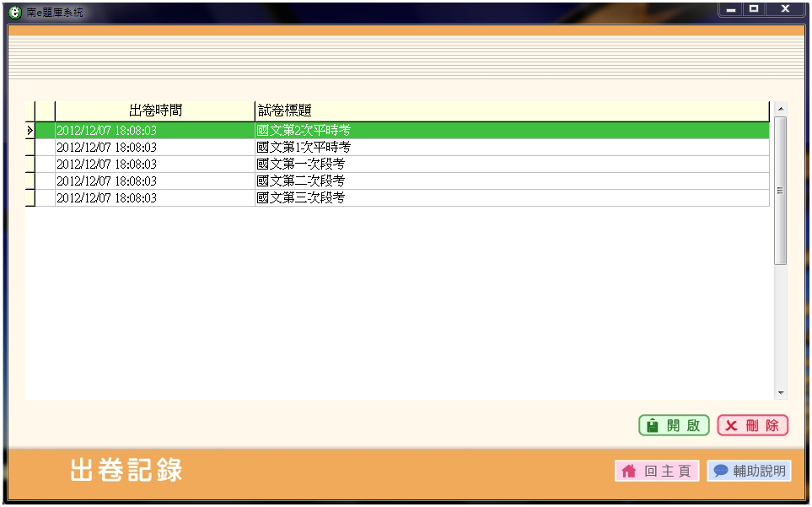Select the 國文第1次平時考 exam entry
The width and height of the screenshot is (812, 507).
[x=304, y=148]
